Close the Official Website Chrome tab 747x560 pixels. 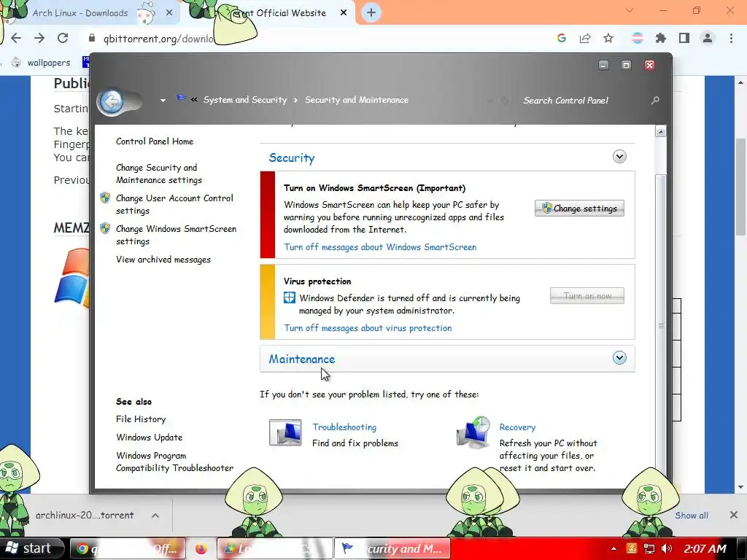click(x=344, y=13)
